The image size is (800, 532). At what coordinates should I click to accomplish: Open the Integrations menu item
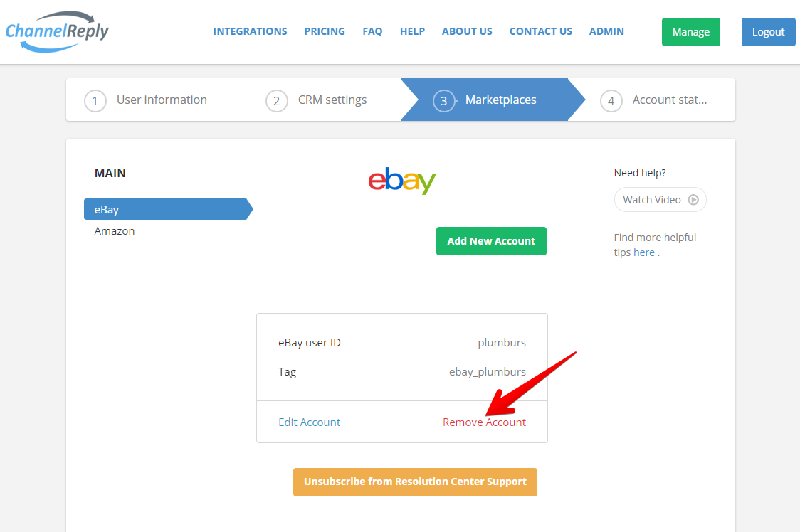(x=250, y=31)
